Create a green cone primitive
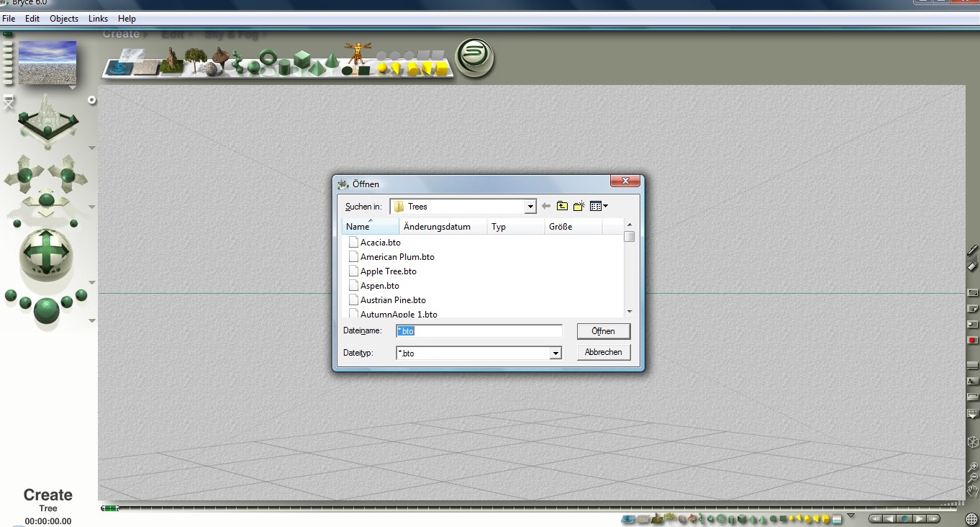980x527 pixels. click(332, 60)
